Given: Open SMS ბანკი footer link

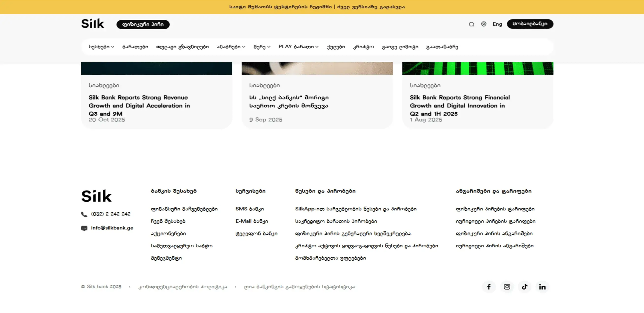Looking at the screenshot, I should [249, 209].
